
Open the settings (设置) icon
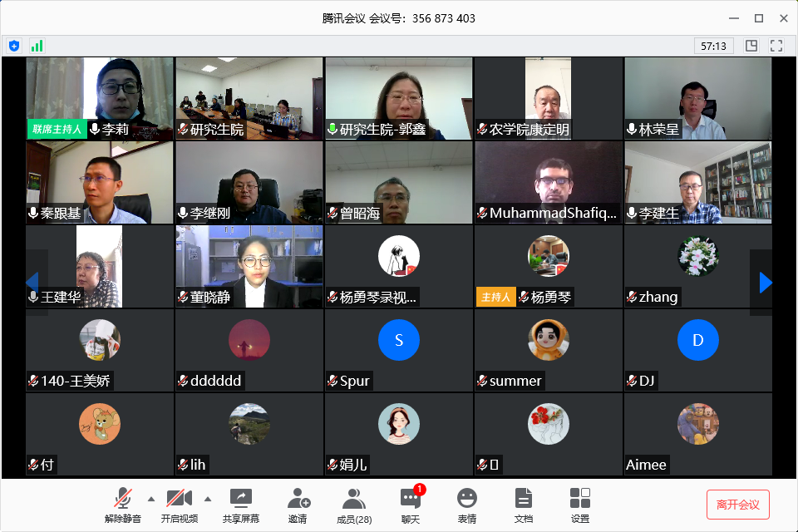tap(579, 505)
